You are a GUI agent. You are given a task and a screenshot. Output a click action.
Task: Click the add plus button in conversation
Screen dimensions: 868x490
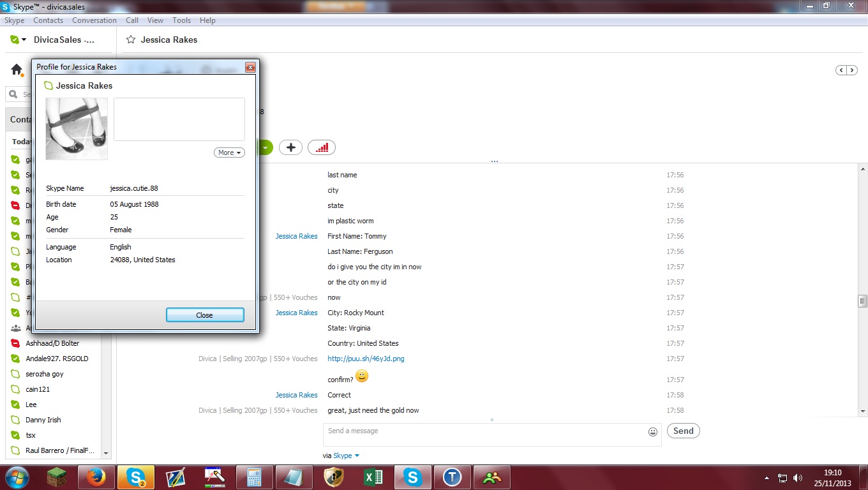pos(290,147)
